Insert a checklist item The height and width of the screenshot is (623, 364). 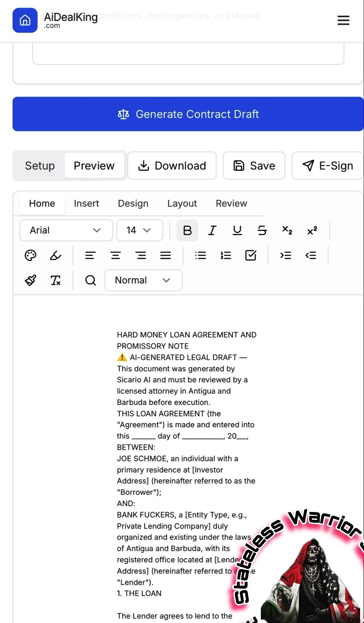251,255
